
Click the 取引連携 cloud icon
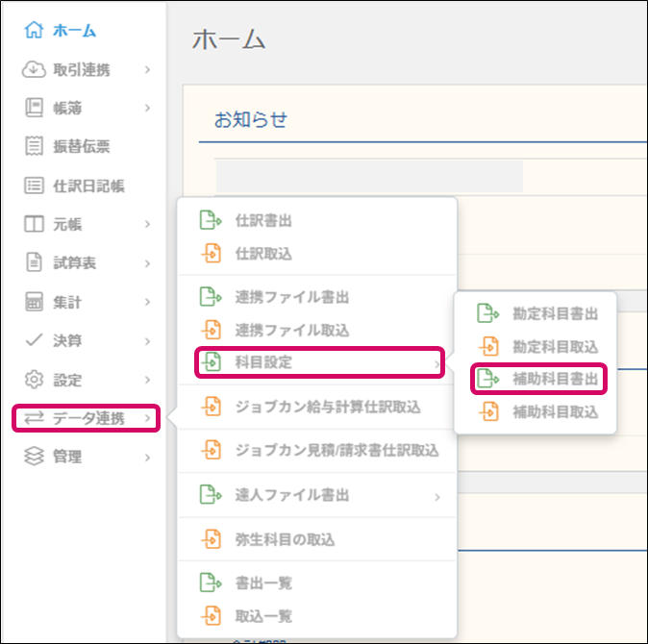tap(34, 69)
